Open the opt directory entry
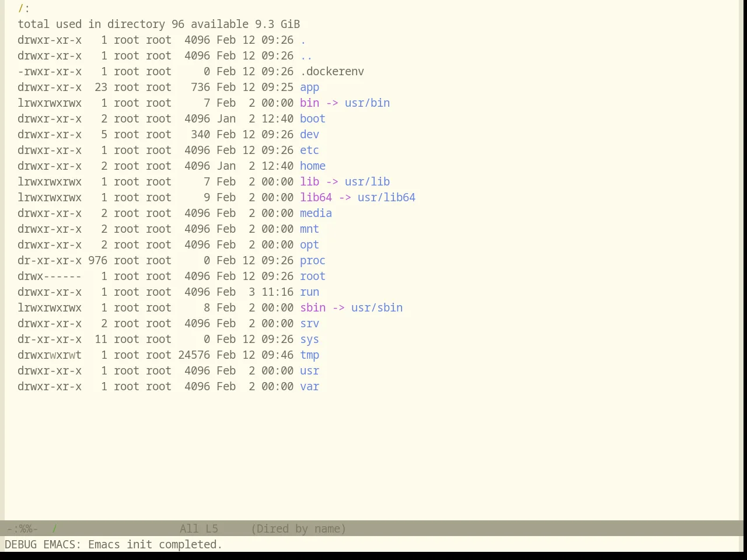747x560 pixels. (x=309, y=245)
